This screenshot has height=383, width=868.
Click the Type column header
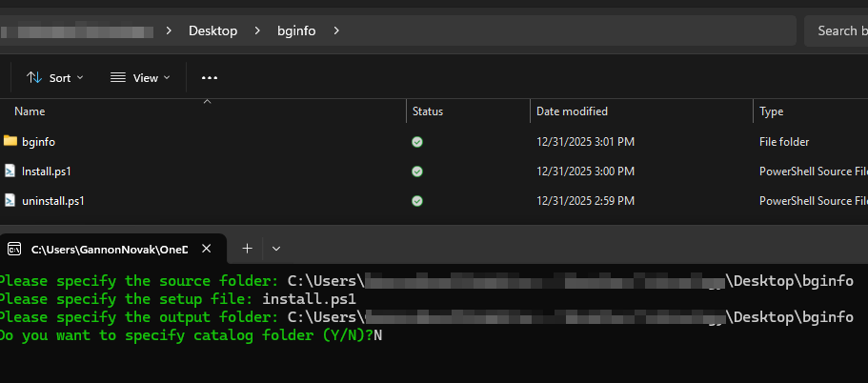771,111
